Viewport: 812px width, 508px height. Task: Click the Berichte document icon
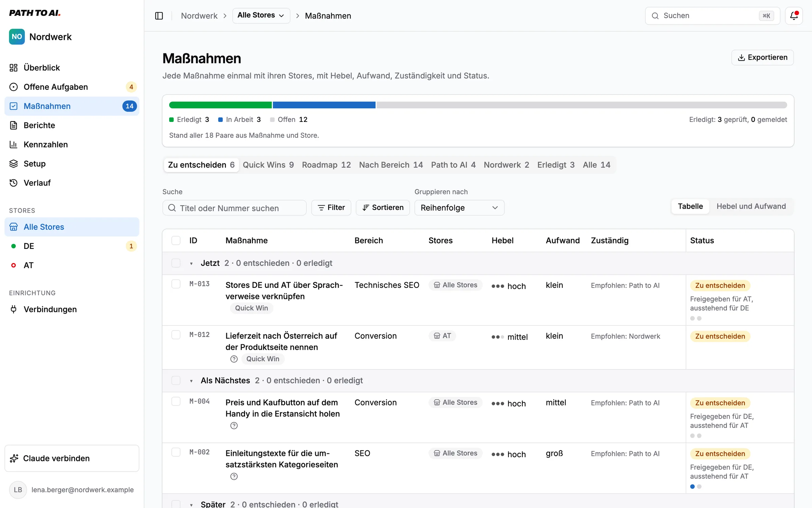coord(14,125)
